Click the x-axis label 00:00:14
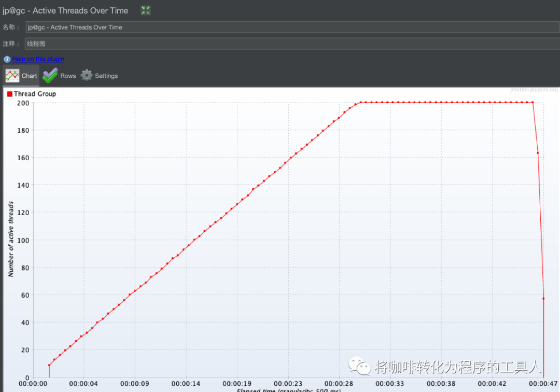The image size is (560, 392). tap(186, 384)
